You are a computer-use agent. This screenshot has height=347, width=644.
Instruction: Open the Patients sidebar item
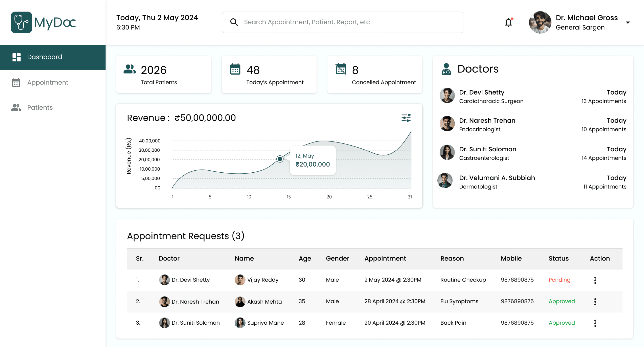pyautogui.click(x=40, y=107)
